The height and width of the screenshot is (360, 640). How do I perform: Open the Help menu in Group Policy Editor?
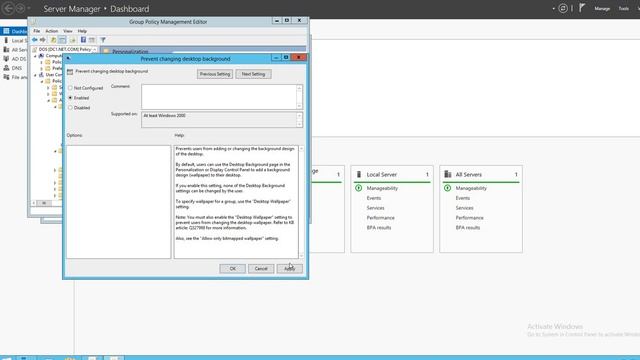click(x=82, y=31)
